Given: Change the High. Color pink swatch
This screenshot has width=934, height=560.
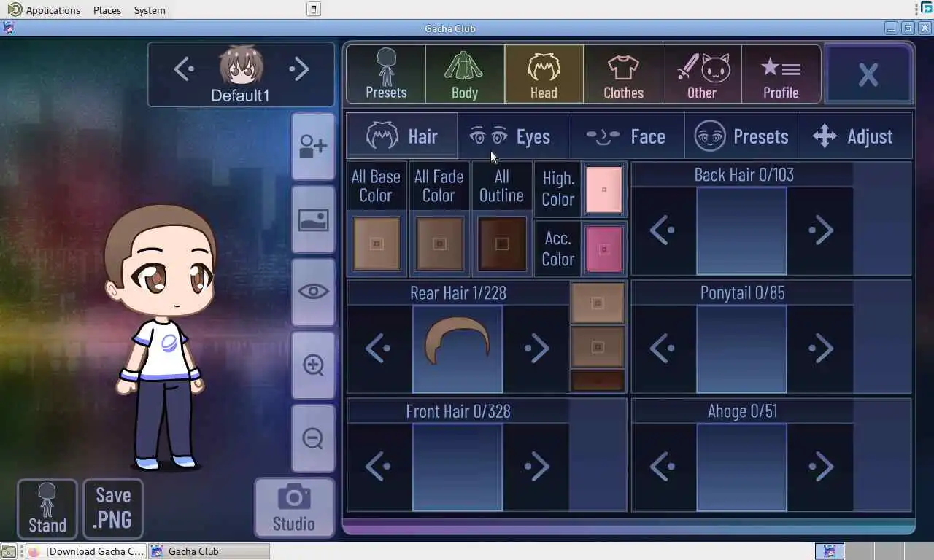Looking at the screenshot, I should [604, 190].
